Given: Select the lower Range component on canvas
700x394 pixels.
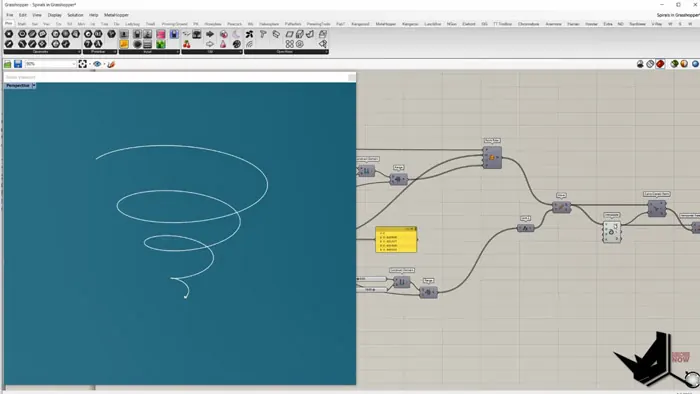Looking at the screenshot, I should (x=428, y=292).
